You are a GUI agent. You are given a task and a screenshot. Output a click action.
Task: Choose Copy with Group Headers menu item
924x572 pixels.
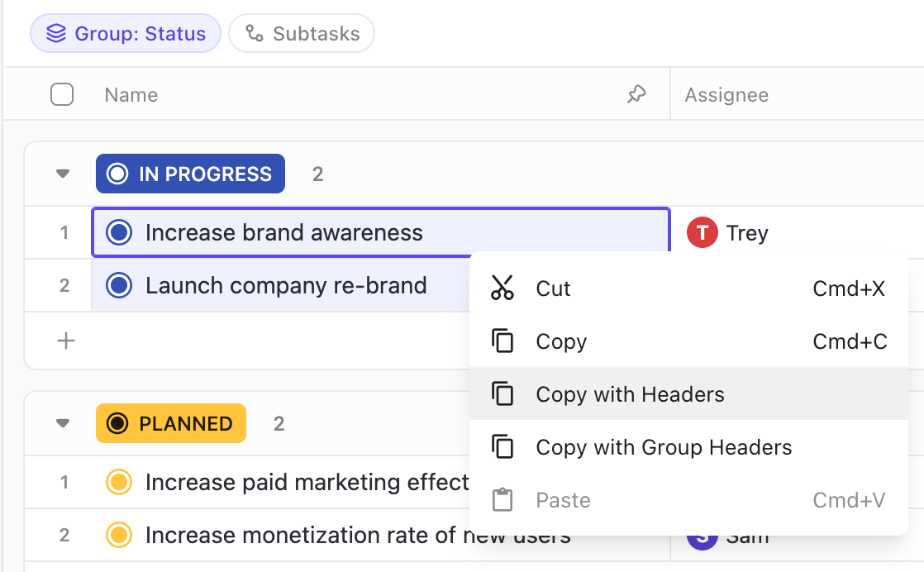coord(664,447)
